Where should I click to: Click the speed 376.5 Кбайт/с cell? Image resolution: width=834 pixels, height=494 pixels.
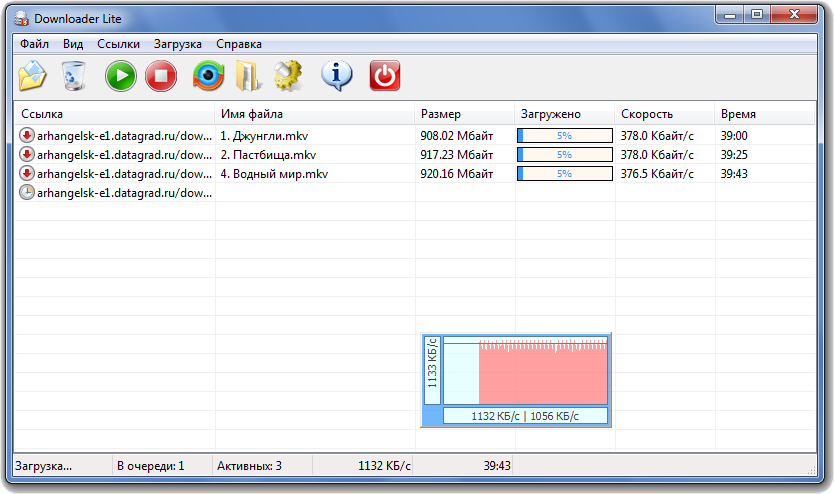[657, 174]
